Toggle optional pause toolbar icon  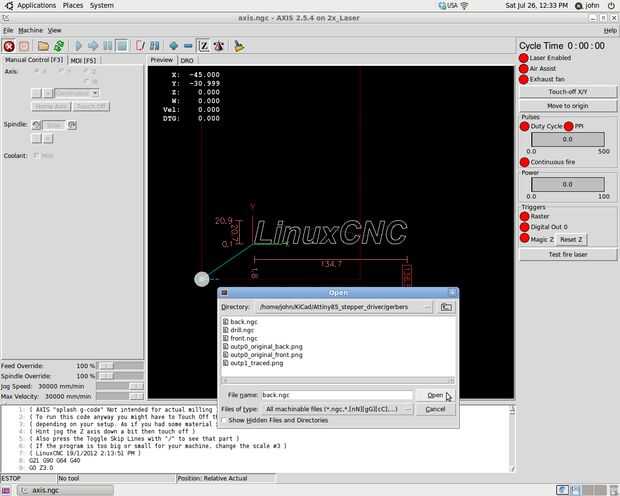pyautogui.click(x=155, y=46)
